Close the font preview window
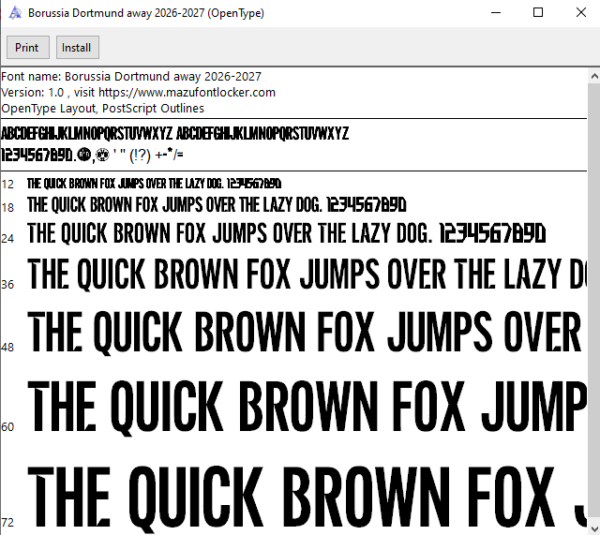Image resolution: width=600 pixels, height=535 pixels. point(581,13)
